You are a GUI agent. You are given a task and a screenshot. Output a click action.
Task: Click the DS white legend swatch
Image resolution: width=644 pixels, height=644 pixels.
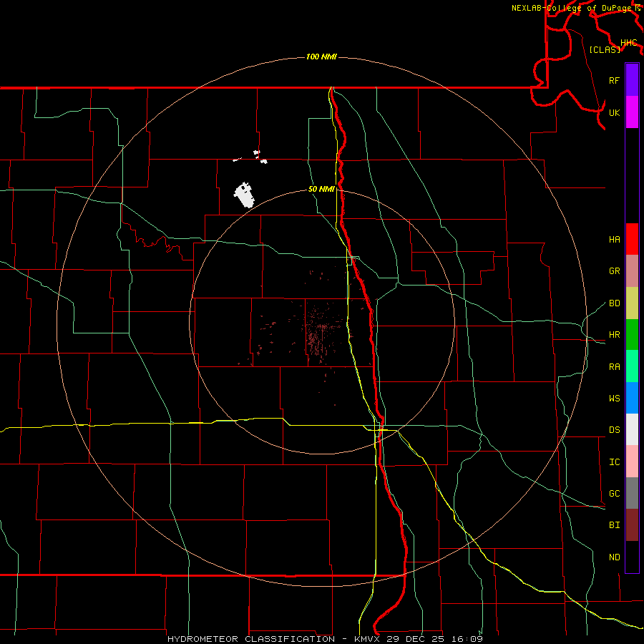pos(632,429)
